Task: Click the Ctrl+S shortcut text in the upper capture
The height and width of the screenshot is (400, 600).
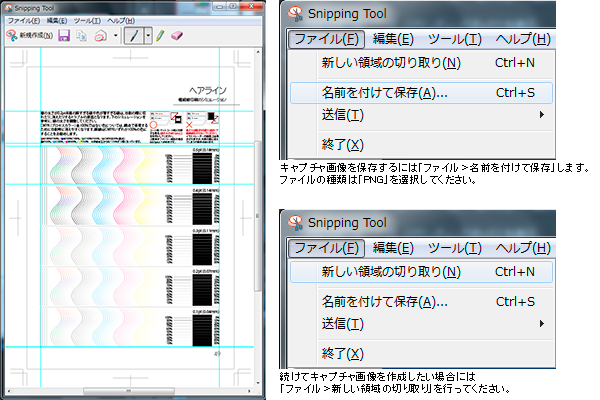Action: [x=515, y=93]
